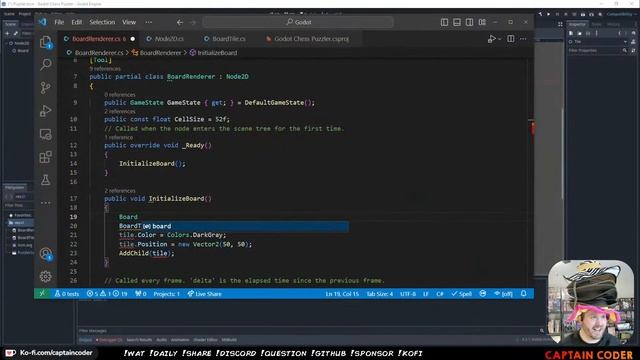Image resolution: width=640 pixels, height=360 pixels.
Task: Open the Explorer view in activity bar
Action: click(45, 42)
